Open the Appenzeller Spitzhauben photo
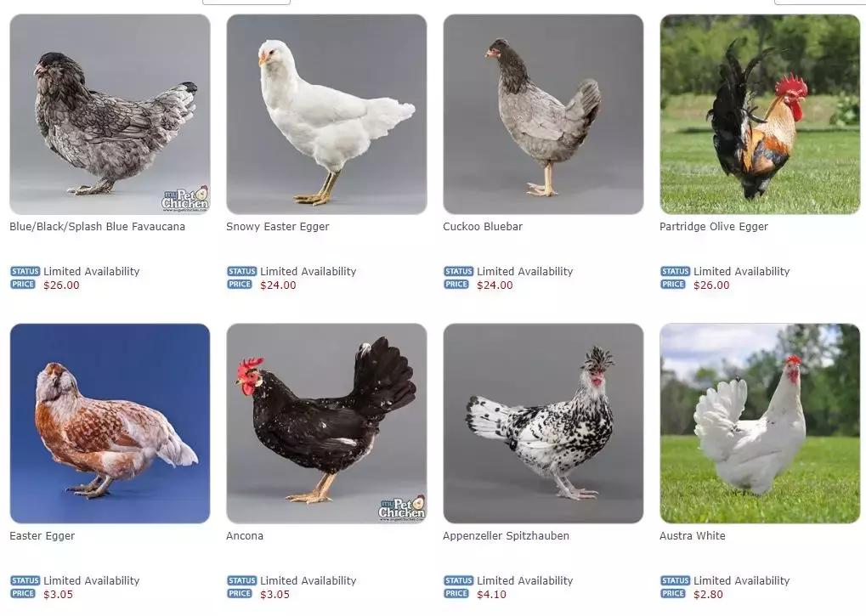 [x=543, y=423]
